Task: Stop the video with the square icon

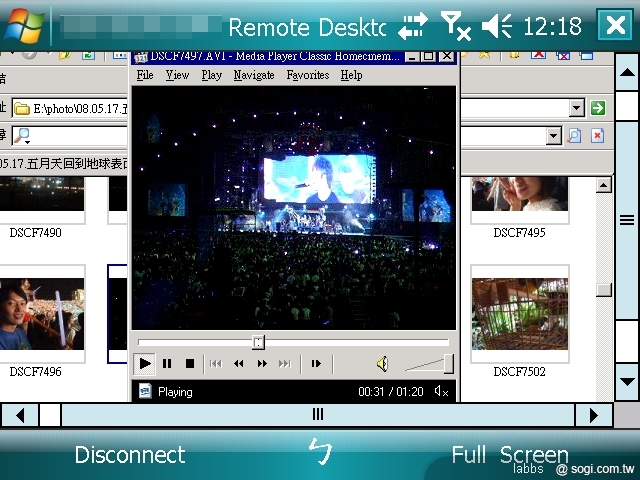Action: 190,364
